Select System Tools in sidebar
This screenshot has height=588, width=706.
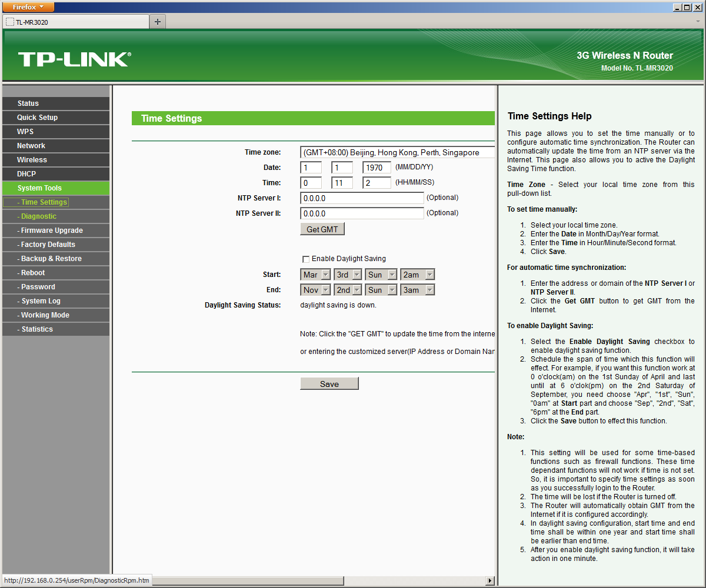tap(56, 188)
